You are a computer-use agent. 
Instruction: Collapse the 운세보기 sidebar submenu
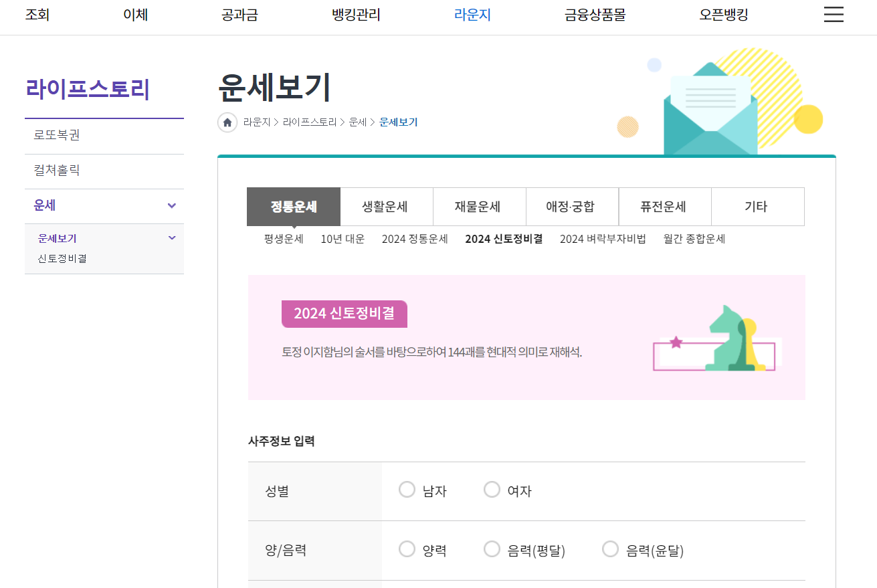(x=171, y=237)
